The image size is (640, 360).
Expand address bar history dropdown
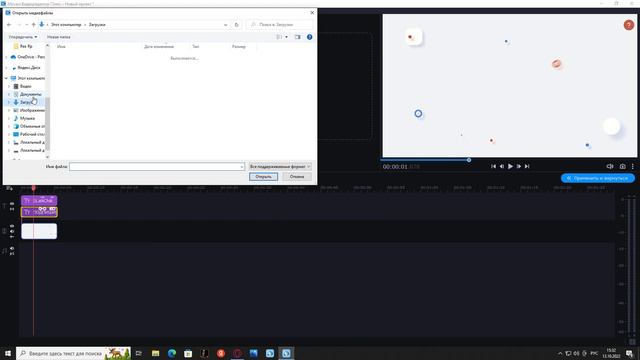click(x=226, y=25)
